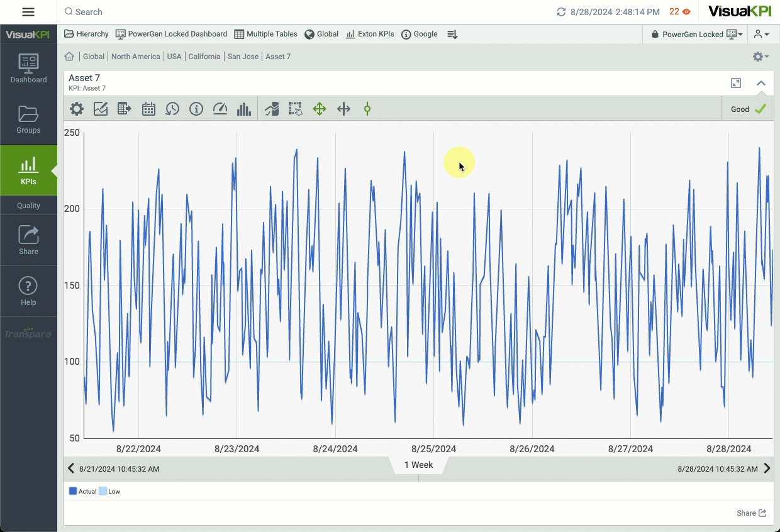
Task: Select California in the breadcrumb
Action: pyautogui.click(x=204, y=57)
